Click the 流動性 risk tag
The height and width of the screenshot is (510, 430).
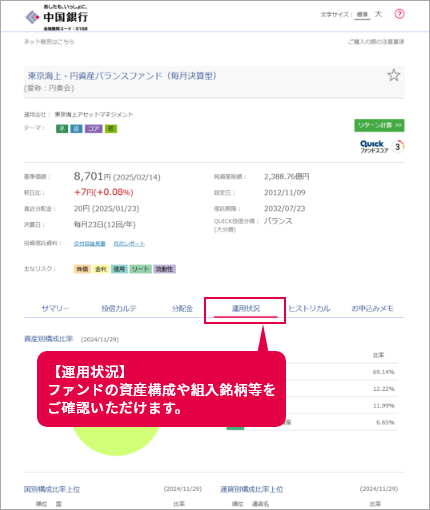165,269
